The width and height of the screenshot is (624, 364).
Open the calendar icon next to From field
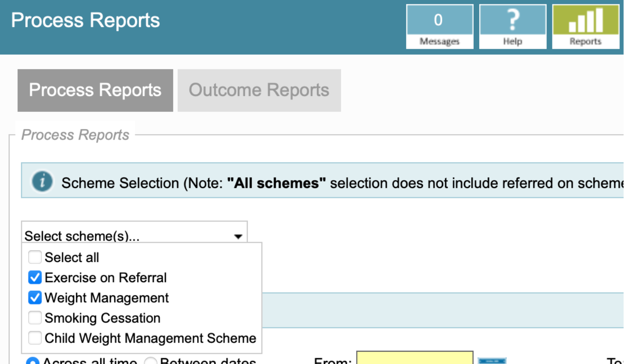pyautogui.click(x=492, y=361)
